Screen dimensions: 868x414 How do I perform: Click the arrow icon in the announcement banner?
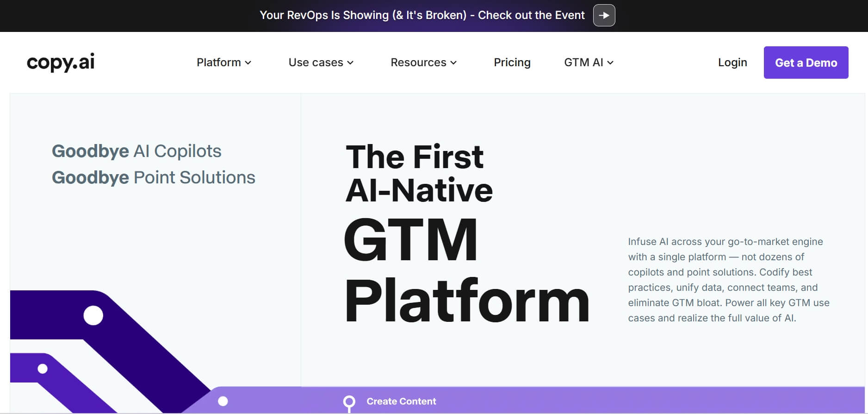(604, 15)
